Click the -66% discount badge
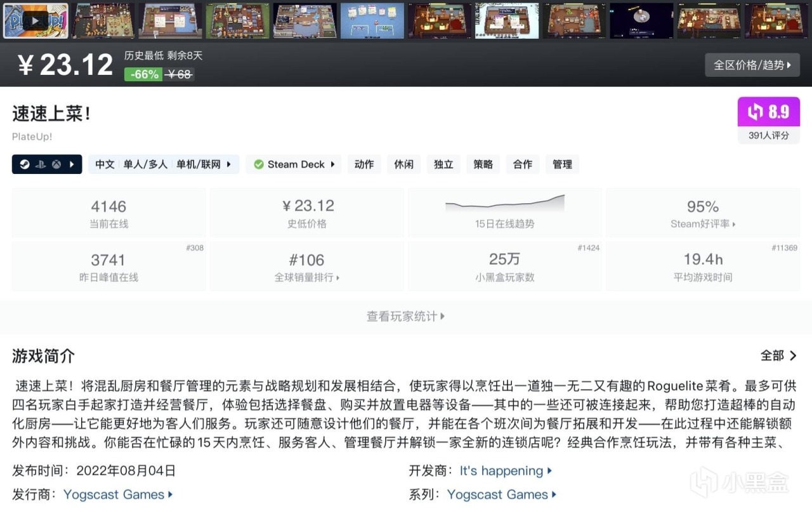The image size is (812, 511). 144,74
